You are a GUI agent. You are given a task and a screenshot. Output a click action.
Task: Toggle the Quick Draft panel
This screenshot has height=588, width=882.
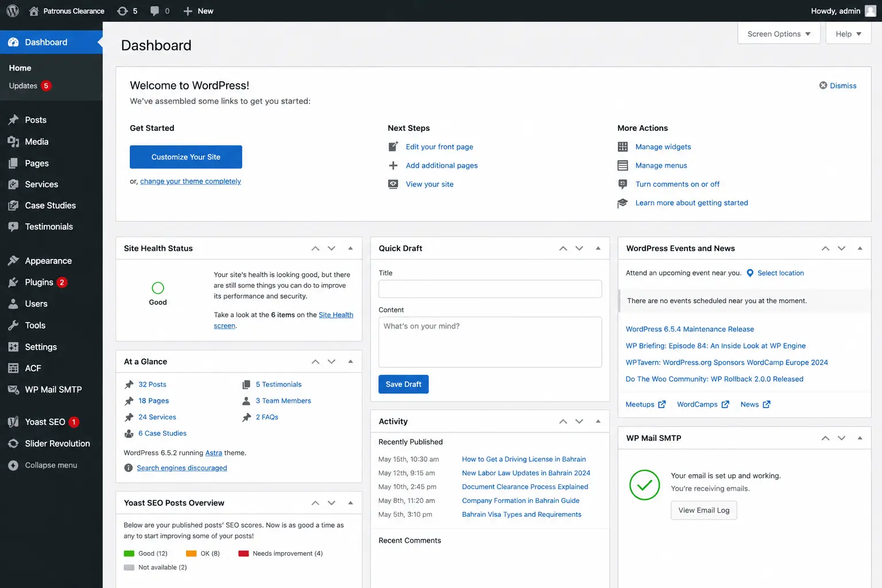pyautogui.click(x=598, y=248)
